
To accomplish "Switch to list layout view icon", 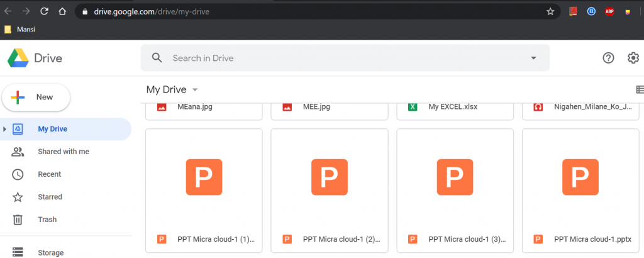I will click(x=640, y=89).
